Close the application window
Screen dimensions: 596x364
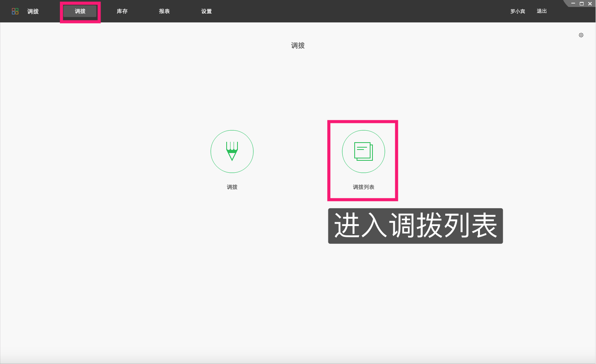pyautogui.click(x=590, y=3)
